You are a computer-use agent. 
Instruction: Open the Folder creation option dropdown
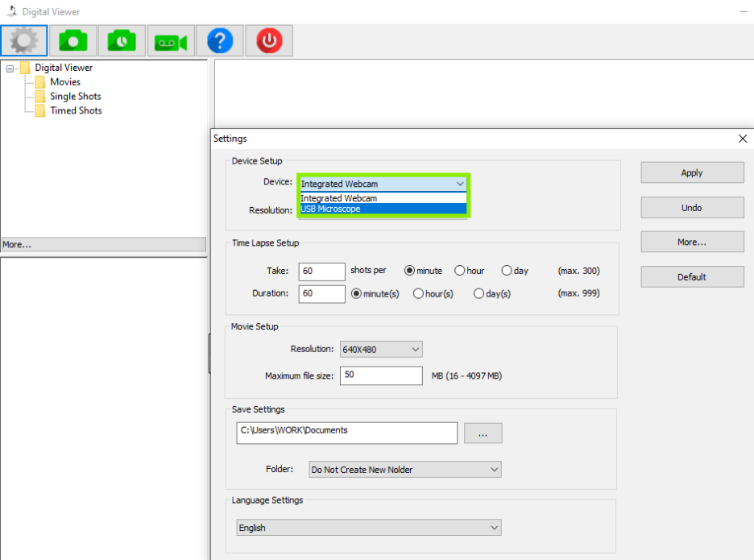point(405,470)
